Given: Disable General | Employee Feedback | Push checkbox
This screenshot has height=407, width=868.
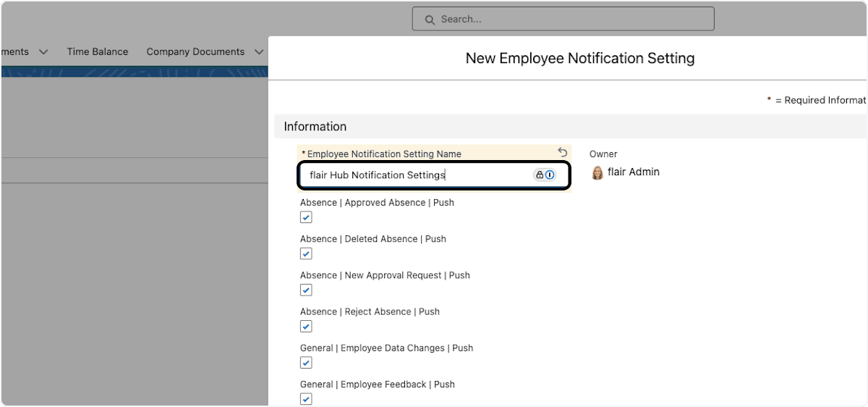Looking at the screenshot, I should tap(306, 399).
